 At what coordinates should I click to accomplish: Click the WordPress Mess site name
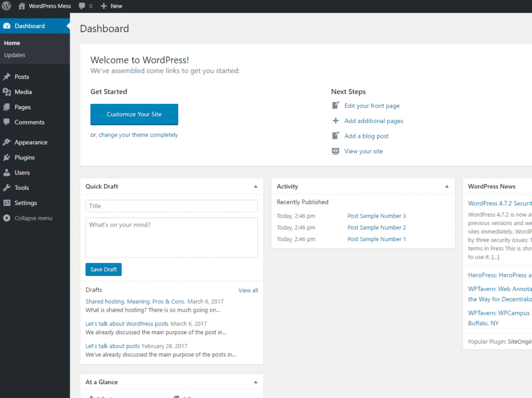coord(50,6)
